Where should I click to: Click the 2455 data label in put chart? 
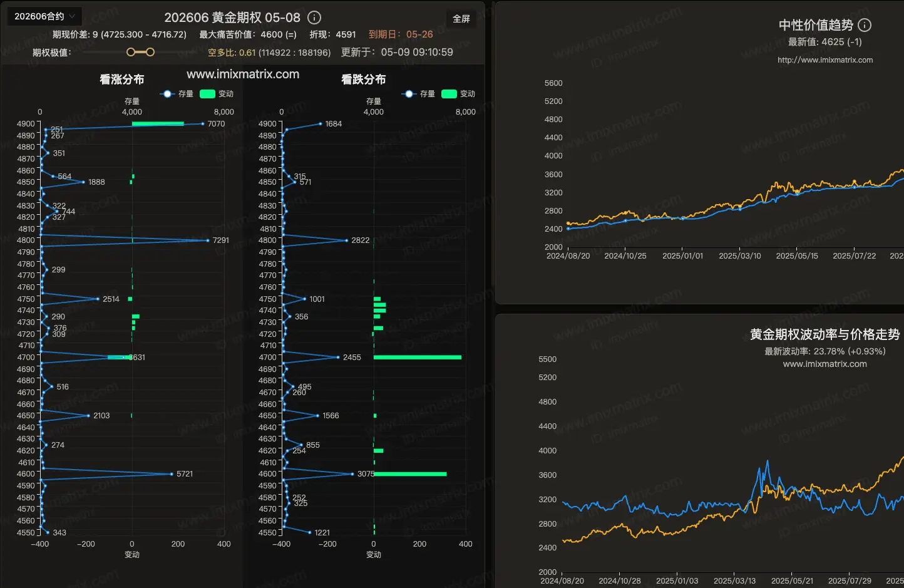pyautogui.click(x=352, y=358)
